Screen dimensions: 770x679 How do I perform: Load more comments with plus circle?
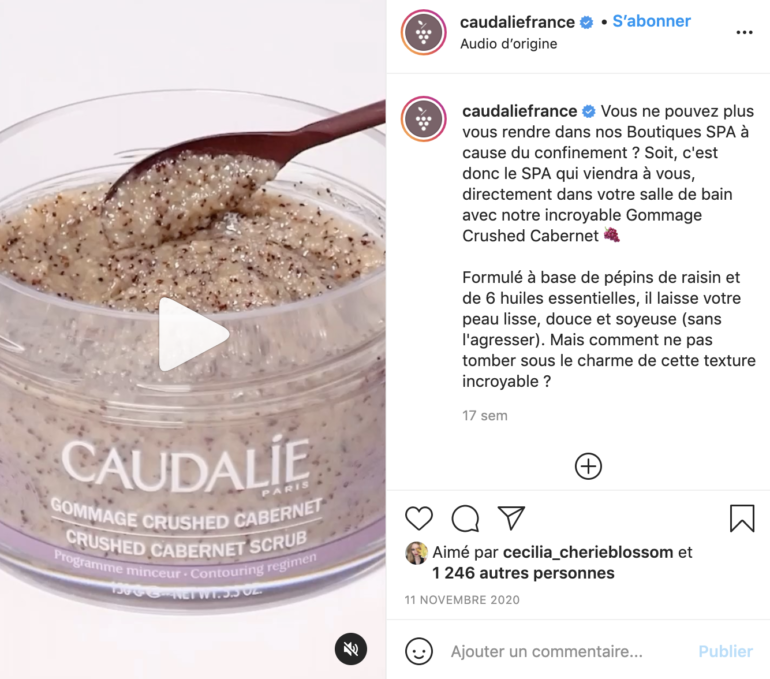[588, 466]
